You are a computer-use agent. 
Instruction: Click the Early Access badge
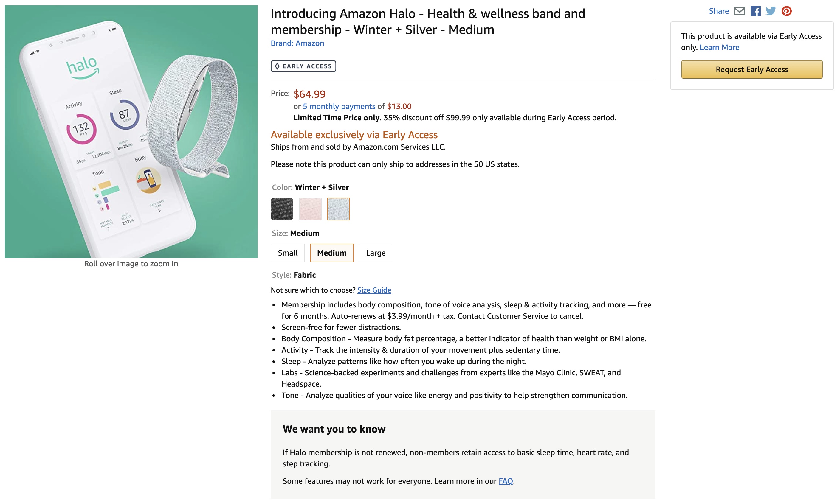click(303, 66)
